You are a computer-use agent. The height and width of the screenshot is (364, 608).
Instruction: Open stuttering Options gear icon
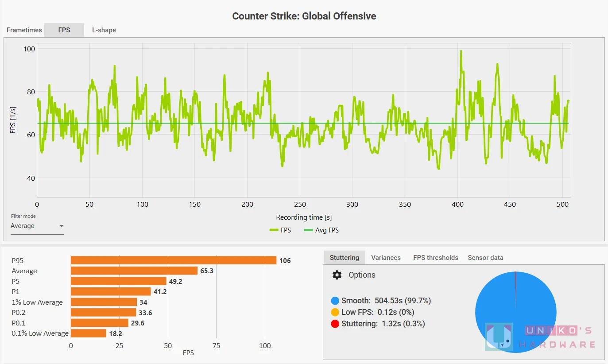(337, 275)
